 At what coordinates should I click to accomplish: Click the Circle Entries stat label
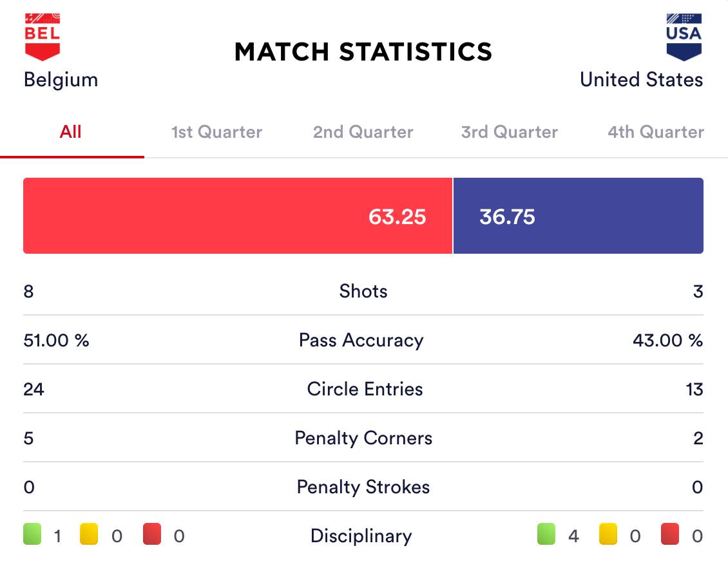(x=365, y=389)
